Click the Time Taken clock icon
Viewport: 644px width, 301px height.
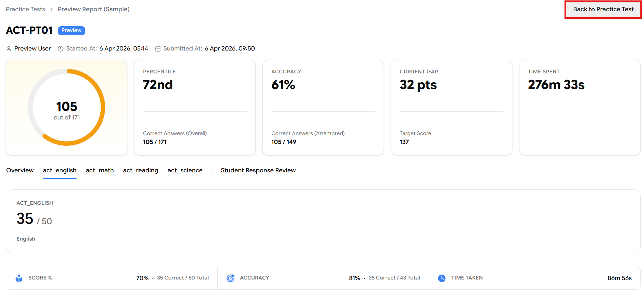click(442, 278)
